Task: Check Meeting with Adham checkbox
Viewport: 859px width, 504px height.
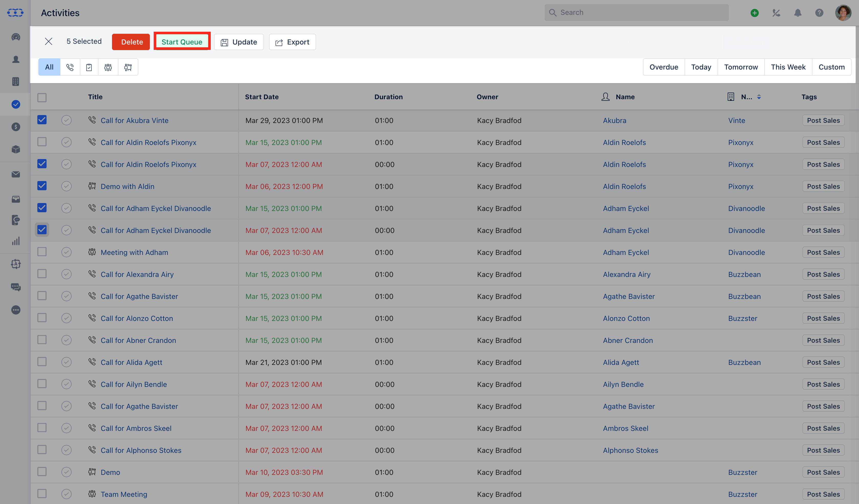Action: pyautogui.click(x=42, y=252)
